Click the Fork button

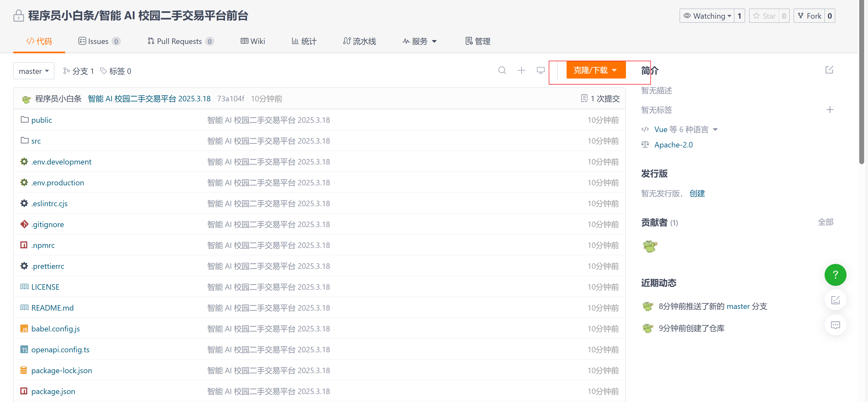pos(809,16)
